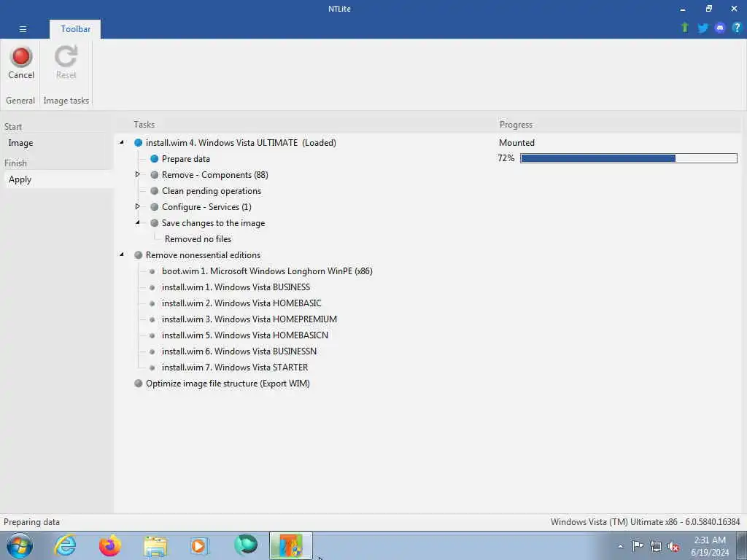
Task: Show hidden tray icons arrow
Action: tap(620, 546)
